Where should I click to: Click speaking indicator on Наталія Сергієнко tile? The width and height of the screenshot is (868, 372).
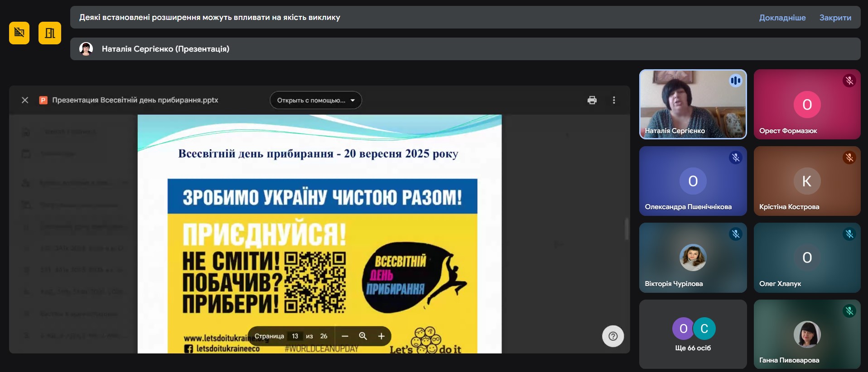[x=735, y=81]
